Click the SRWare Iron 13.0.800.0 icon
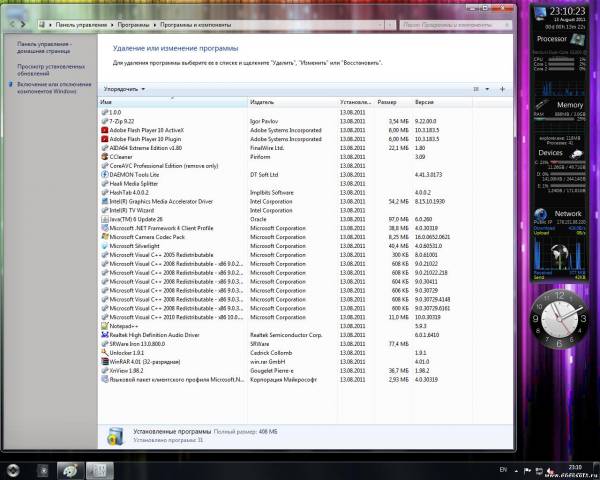The image size is (600, 480). (x=104, y=344)
